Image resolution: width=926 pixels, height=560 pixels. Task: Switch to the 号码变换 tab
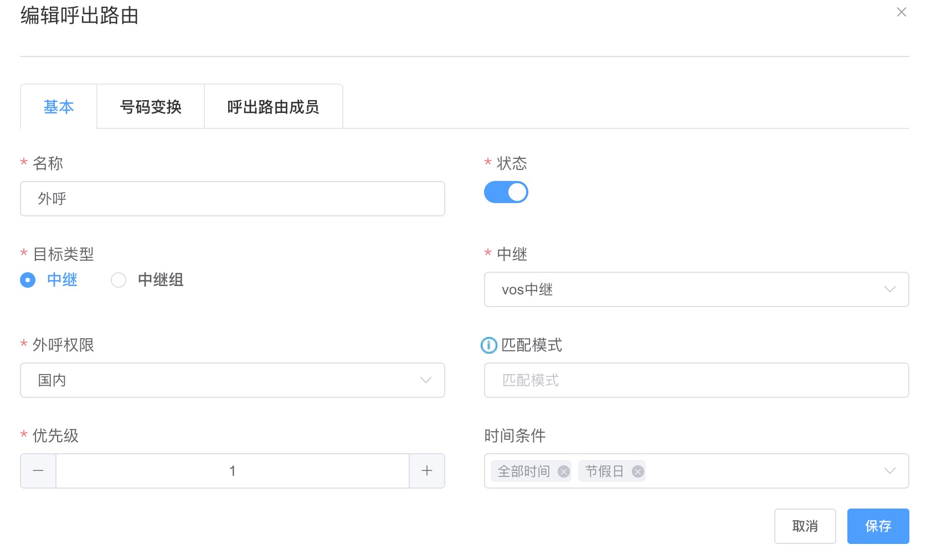coord(151,107)
